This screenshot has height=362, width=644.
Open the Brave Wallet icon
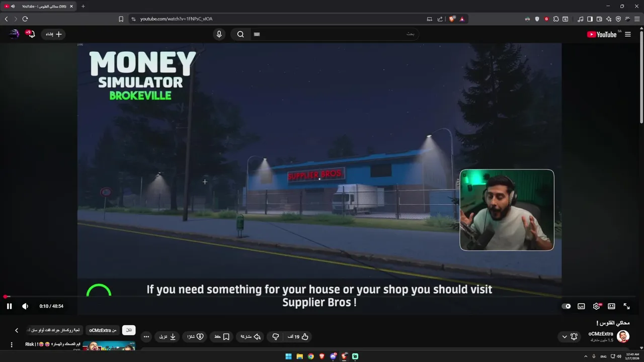[x=599, y=19]
